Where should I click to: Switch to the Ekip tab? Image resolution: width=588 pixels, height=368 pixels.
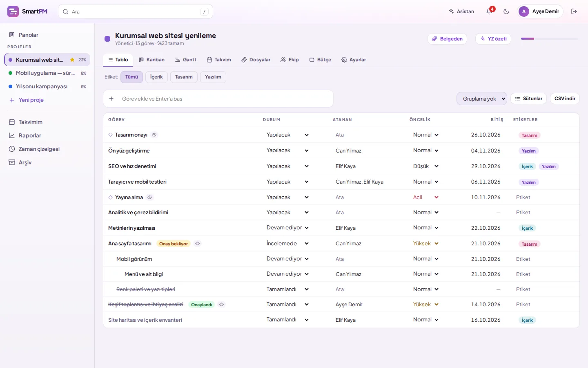point(290,60)
